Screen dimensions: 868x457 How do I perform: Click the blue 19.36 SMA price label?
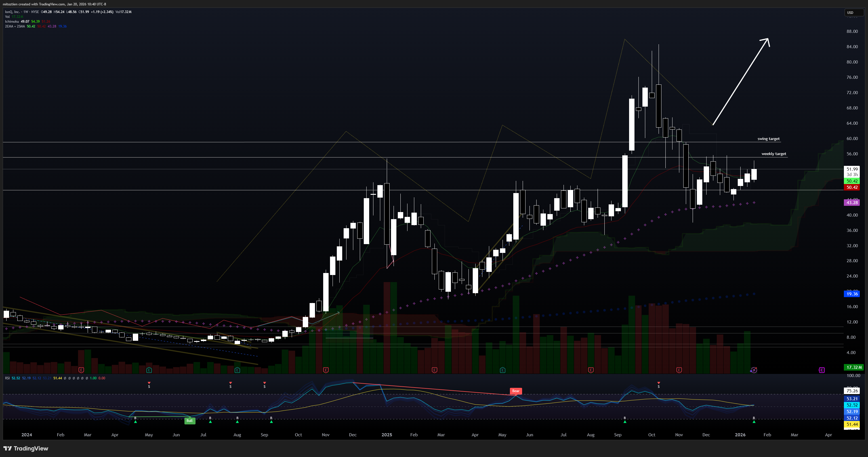click(x=852, y=294)
